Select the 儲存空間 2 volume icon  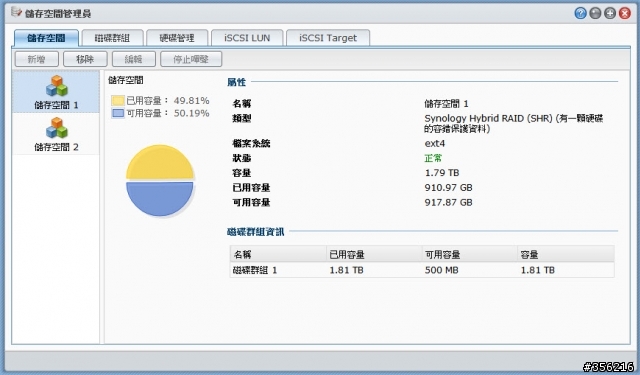56,128
